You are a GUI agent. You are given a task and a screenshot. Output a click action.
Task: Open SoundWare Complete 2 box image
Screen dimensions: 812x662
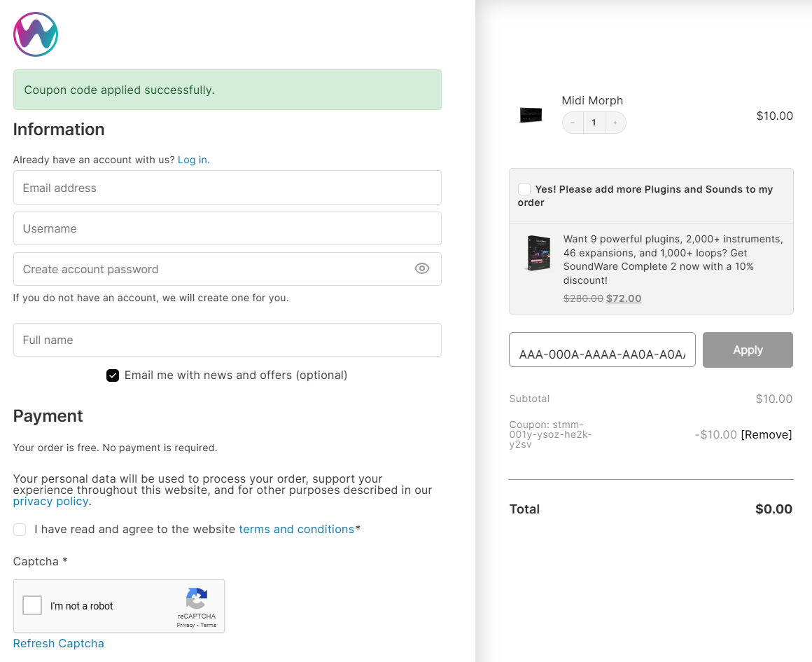(x=538, y=253)
